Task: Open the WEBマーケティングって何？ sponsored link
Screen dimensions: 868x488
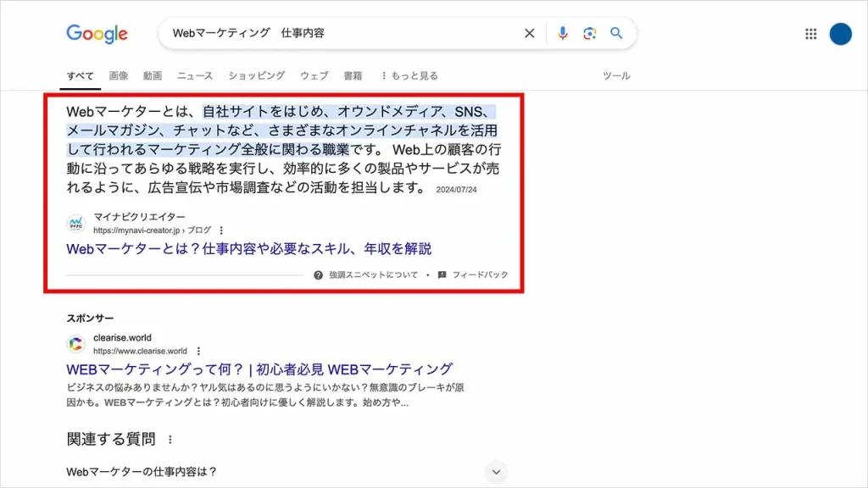Action: point(259,369)
